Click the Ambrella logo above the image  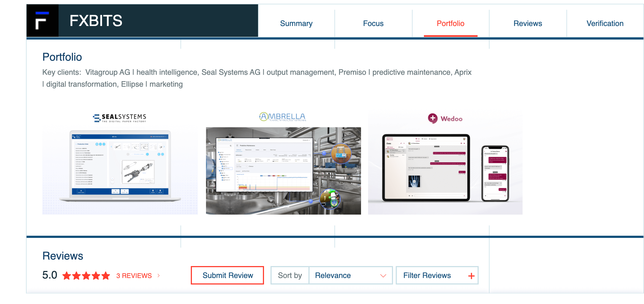tap(282, 117)
